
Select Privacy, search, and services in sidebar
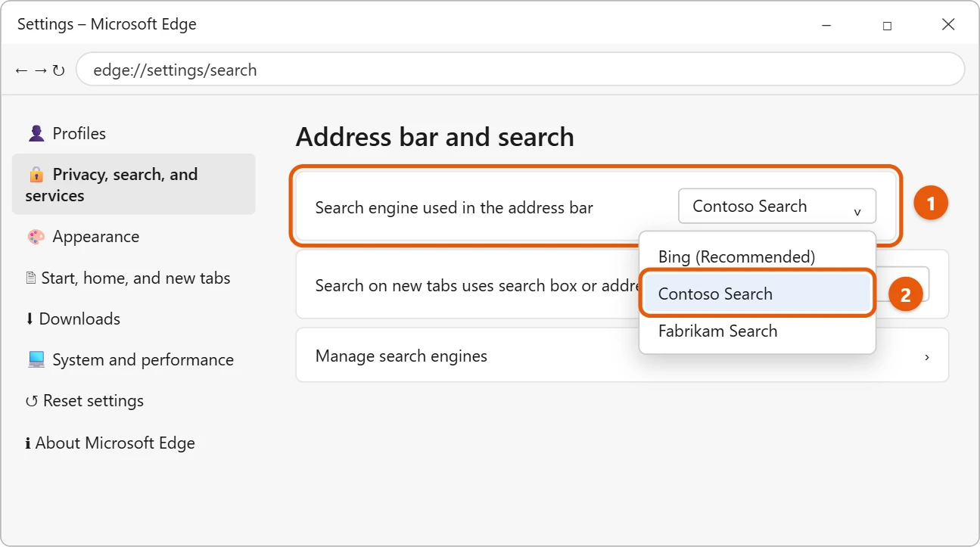(133, 185)
